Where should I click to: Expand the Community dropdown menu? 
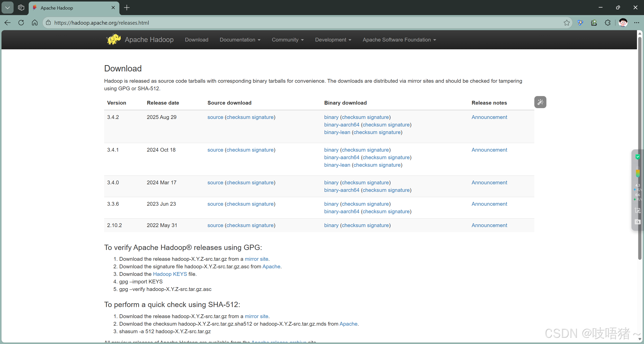(x=288, y=40)
